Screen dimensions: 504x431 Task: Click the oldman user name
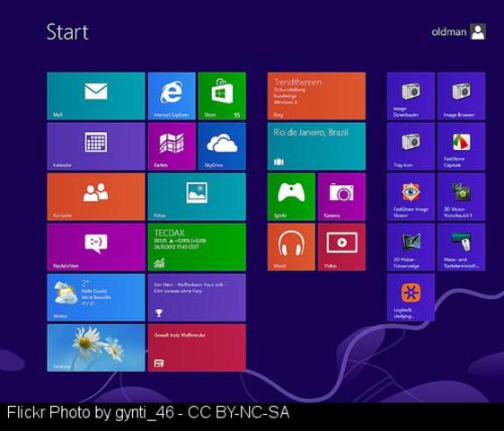(x=448, y=31)
